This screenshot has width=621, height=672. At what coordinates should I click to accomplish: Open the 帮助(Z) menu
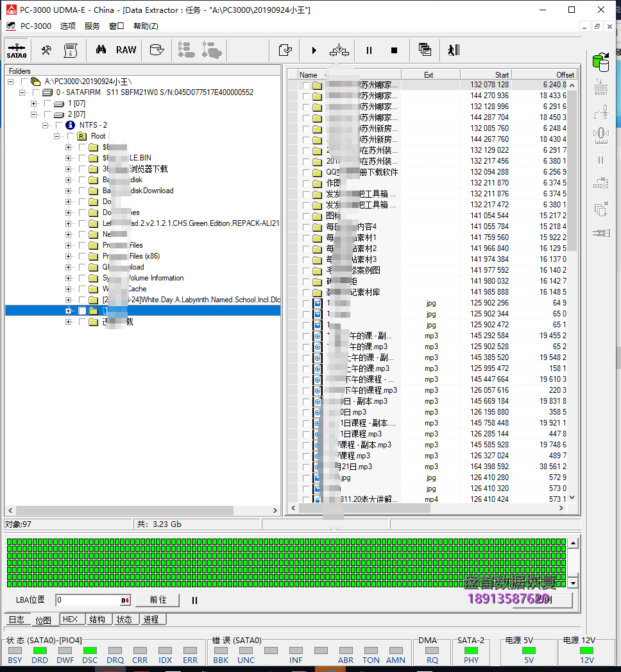click(x=146, y=26)
